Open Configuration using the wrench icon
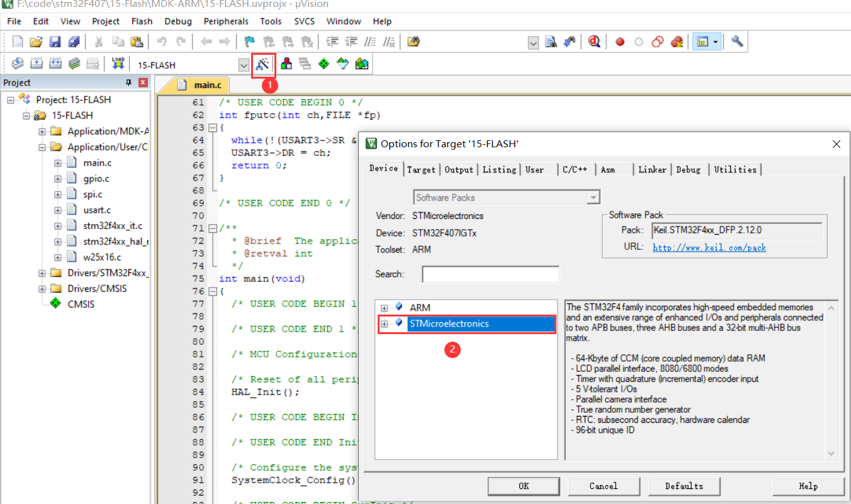The image size is (851, 504). (x=737, y=42)
